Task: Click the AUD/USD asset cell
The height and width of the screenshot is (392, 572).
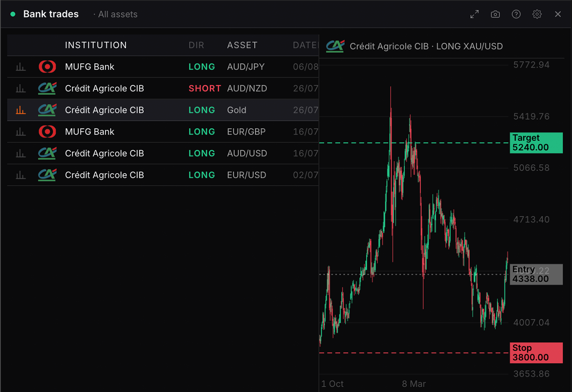Action: (247, 153)
